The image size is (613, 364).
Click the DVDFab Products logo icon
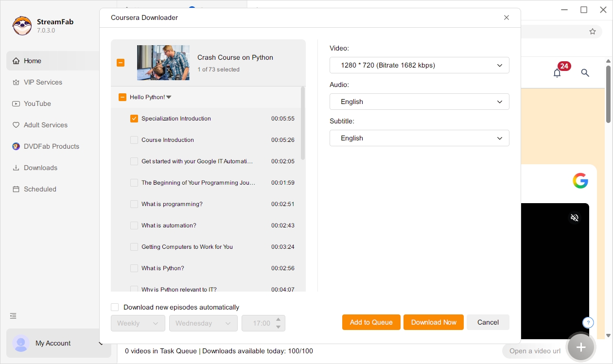(16, 146)
